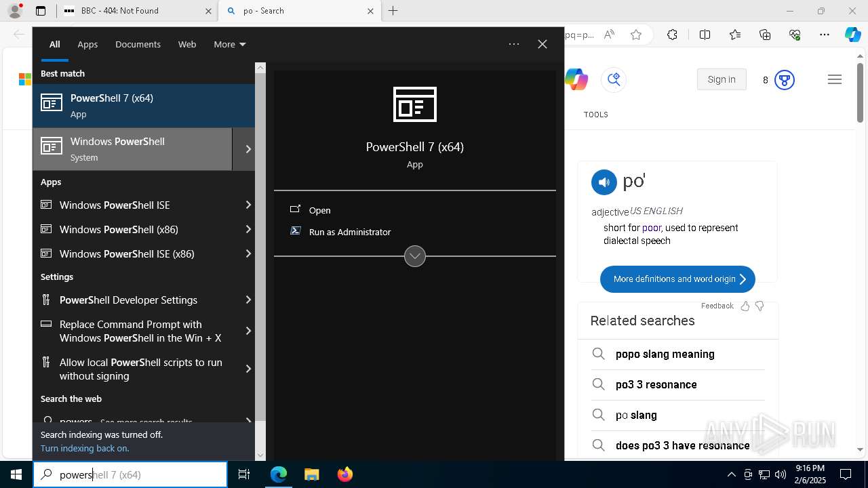Open Browser essentials icon
The width and height of the screenshot is (868, 488).
(x=795, y=35)
